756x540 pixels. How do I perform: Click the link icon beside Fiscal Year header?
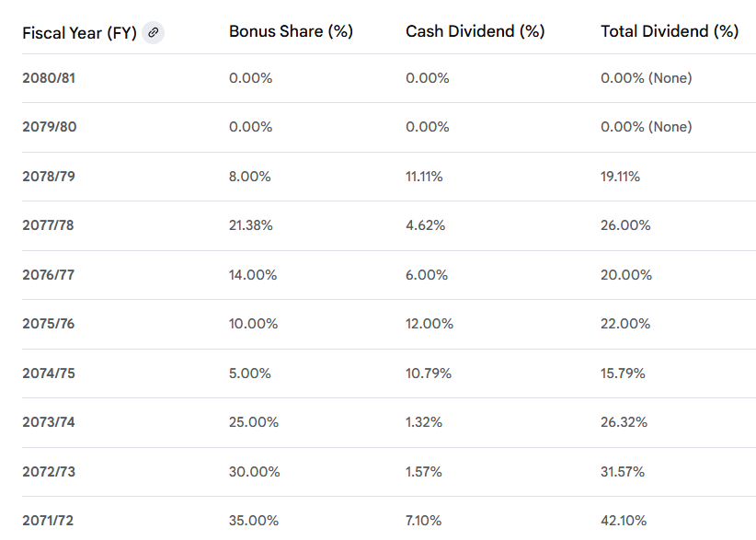[154, 32]
